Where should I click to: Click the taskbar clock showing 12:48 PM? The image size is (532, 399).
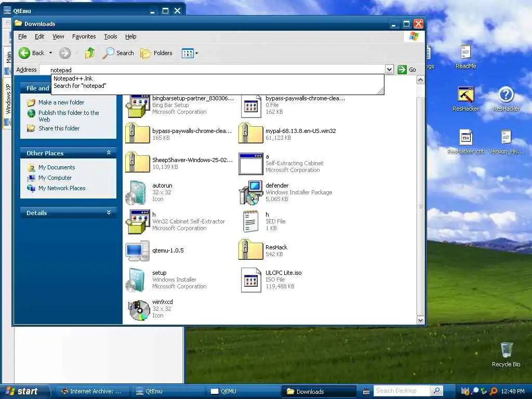click(513, 391)
